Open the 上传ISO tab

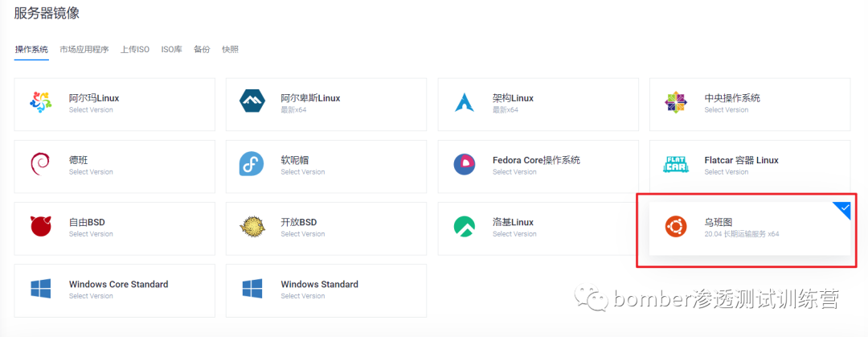coord(135,49)
